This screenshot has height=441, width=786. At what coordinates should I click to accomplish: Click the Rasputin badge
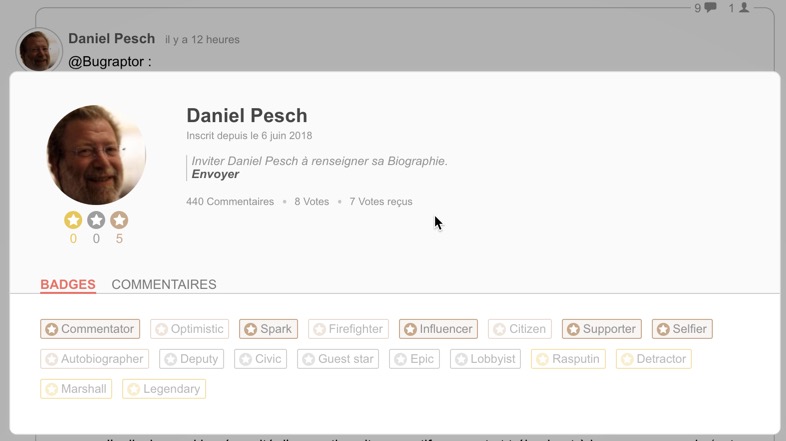(568, 359)
